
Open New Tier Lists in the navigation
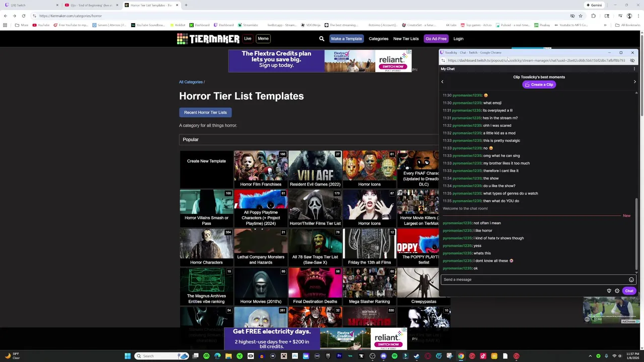406,39
